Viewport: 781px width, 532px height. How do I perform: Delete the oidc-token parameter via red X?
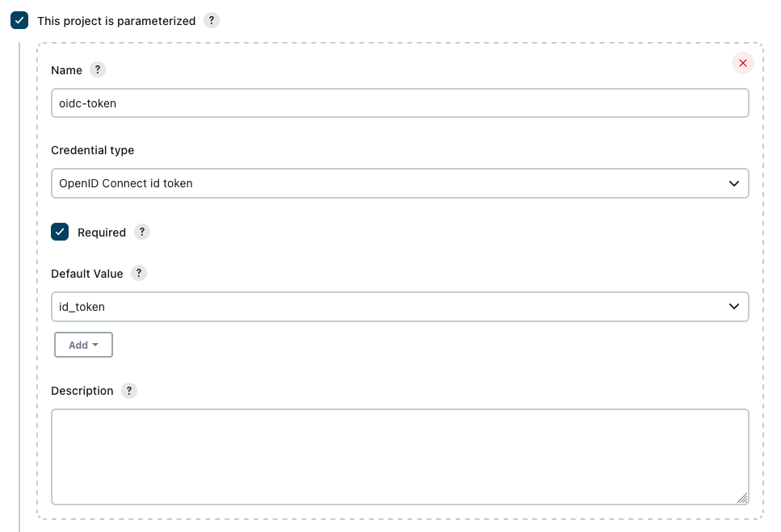pyautogui.click(x=742, y=62)
